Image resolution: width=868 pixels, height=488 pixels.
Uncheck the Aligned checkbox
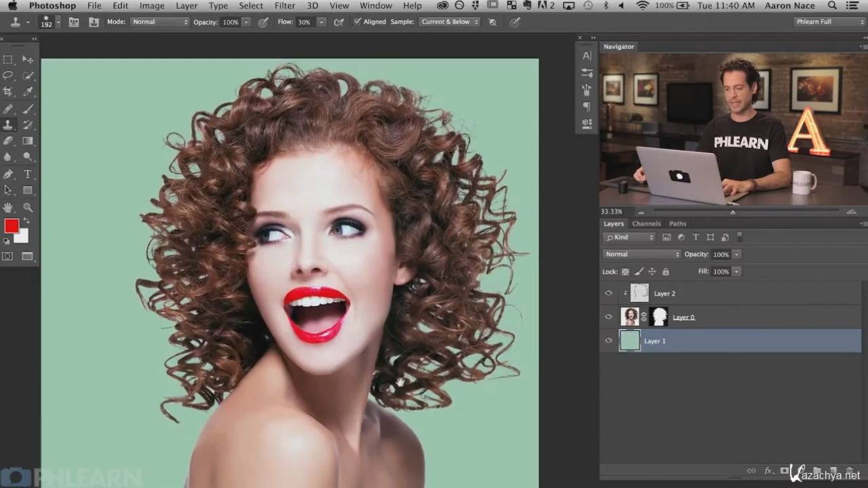click(357, 22)
